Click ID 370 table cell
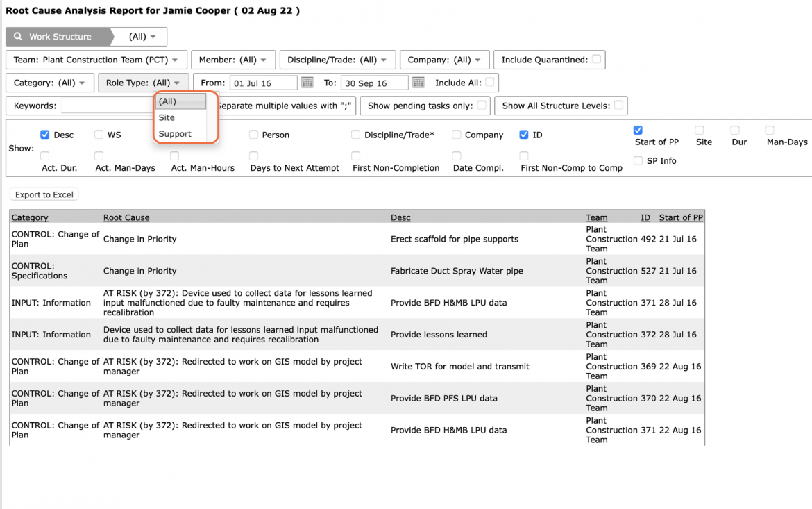The width and height of the screenshot is (812, 509). (648, 399)
